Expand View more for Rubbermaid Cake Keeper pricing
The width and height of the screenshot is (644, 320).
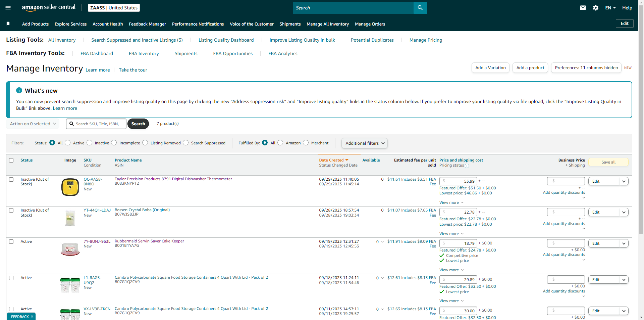point(451,270)
